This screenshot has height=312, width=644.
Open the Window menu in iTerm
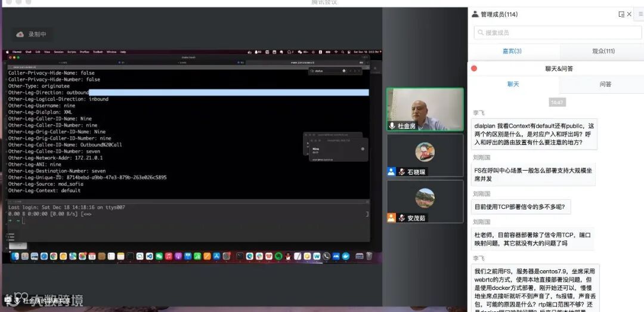pyautogui.click(x=112, y=52)
